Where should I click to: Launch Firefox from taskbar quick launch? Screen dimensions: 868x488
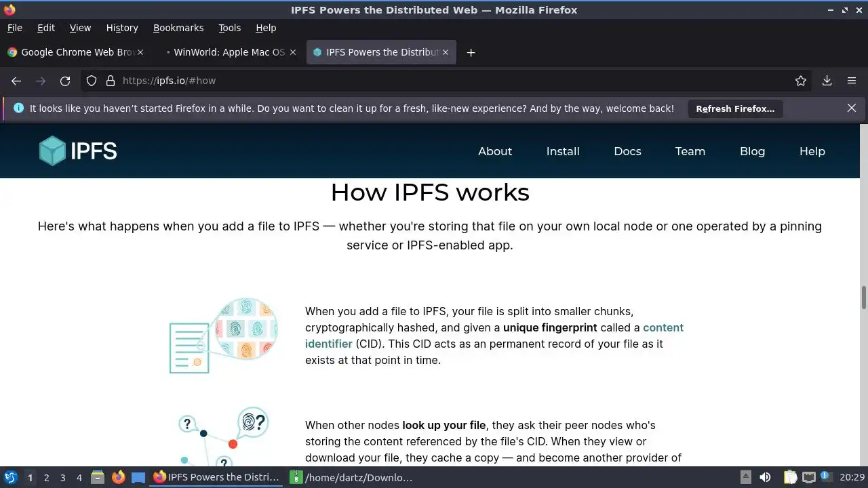coord(119,477)
